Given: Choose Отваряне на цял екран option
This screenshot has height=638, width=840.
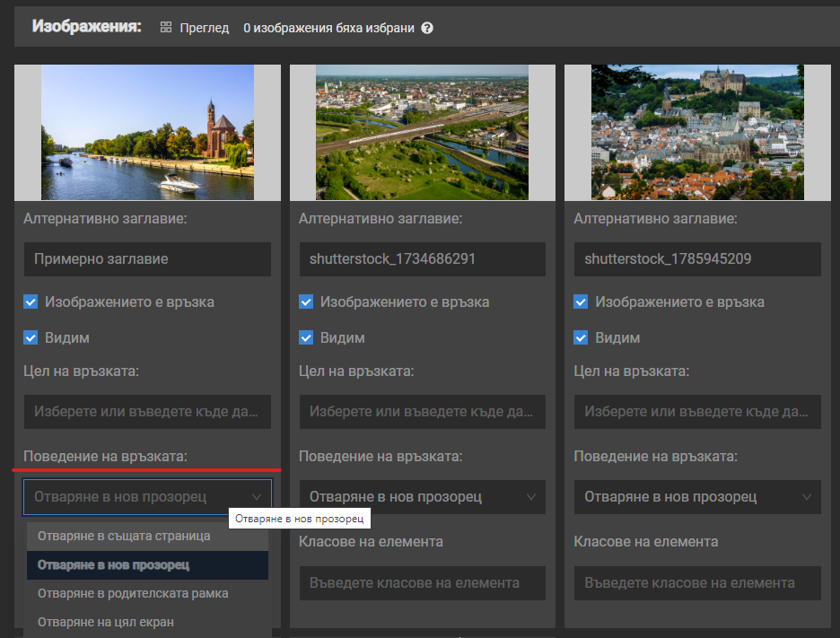Looking at the screenshot, I should [106, 622].
